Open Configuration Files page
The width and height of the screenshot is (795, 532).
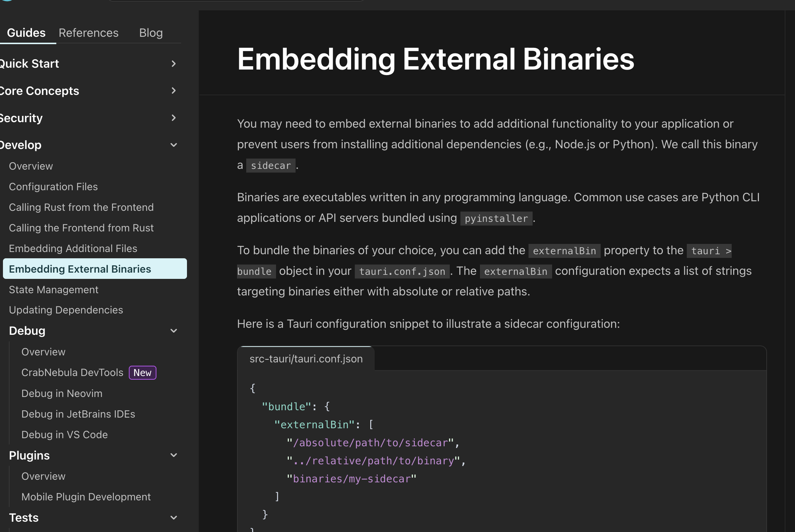click(53, 187)
